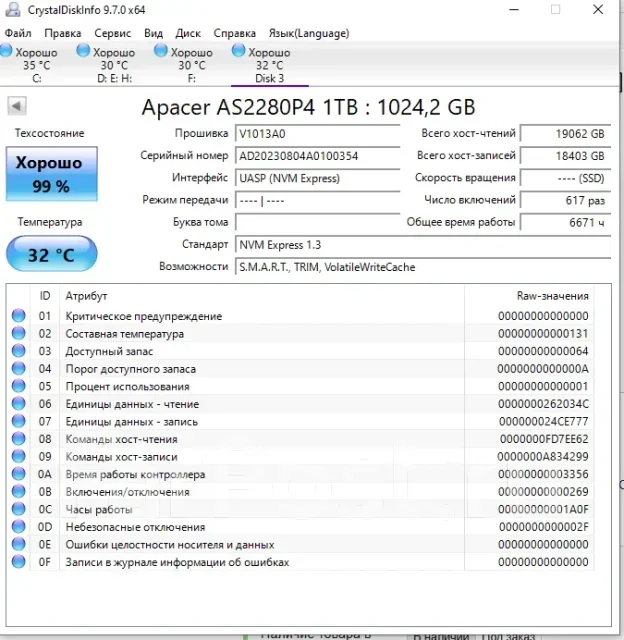Select the Доступный запас row text

coord(109,351)
